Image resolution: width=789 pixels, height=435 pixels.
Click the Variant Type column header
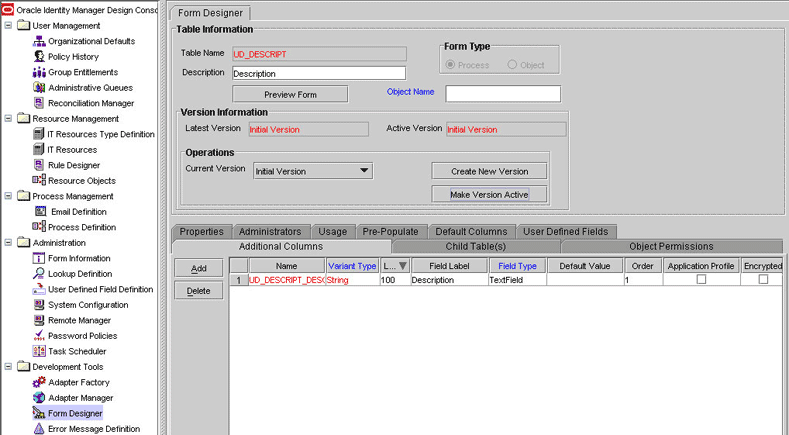click(x=352, y=266)
